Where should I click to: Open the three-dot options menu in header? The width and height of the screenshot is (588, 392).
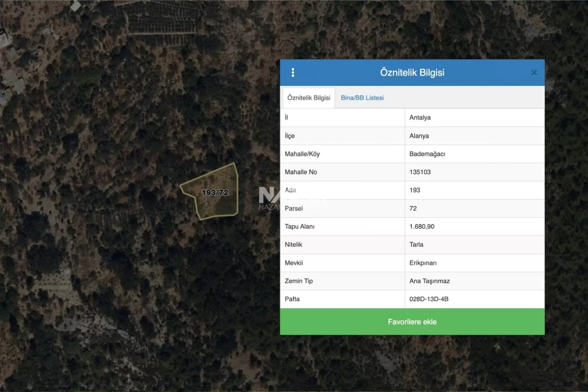click(293, 72)
